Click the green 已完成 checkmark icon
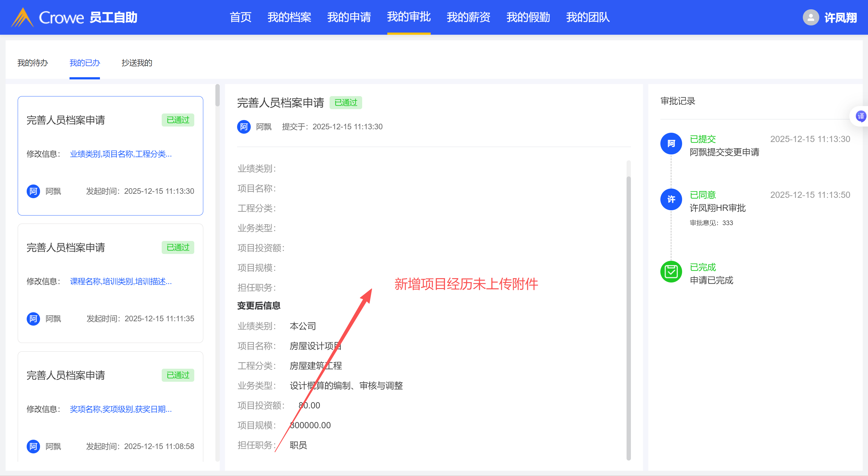The image size is (868, 476). tap(671, 271)
